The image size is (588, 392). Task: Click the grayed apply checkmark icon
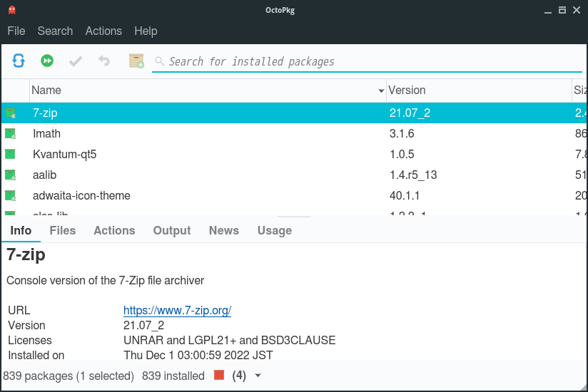[x=76, y=61]
